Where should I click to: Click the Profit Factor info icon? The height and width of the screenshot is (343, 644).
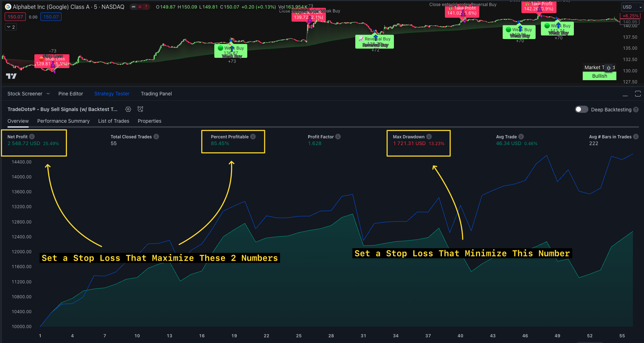pyautogui.click(x=338, y=137)
